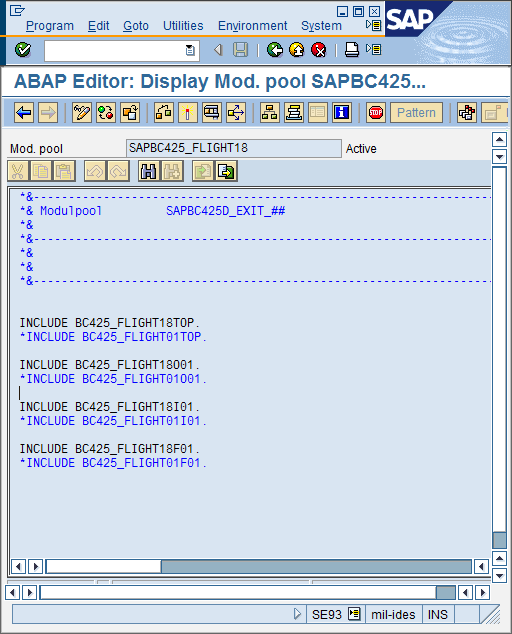Viewport: 512px width, 634px height.
Task: Click editor horizontal scroll left arrow
Action: 18,566
